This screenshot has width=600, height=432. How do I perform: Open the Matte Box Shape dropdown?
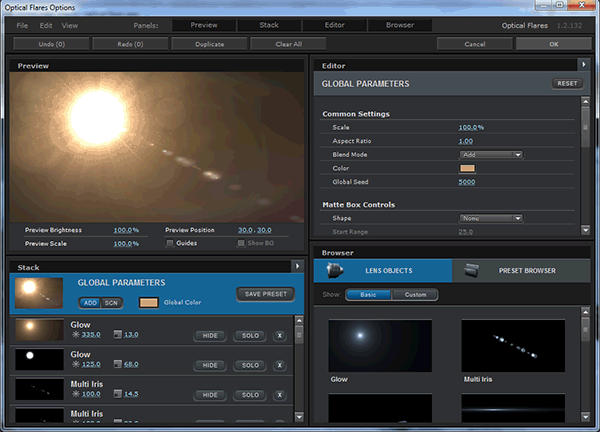click(x=491, y=218)
